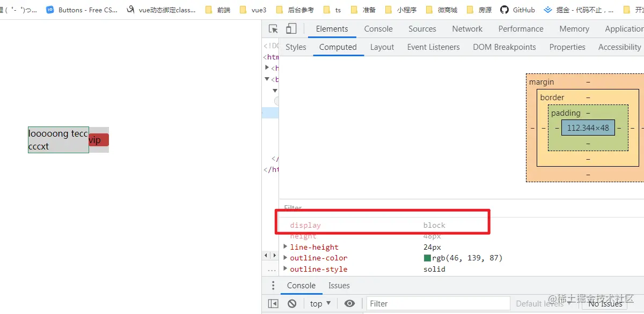Screen dimensions: 644x314
Task: Open the 微商城 bookmark folder
Action: pos(442,10)
